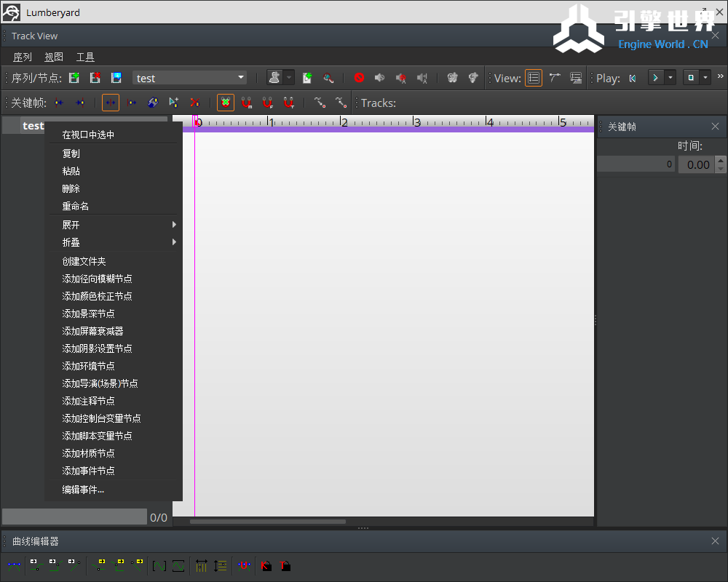The image size is (728, 582).
Task: Choose 添加材质节点 in the context menu
Action: coord(114,453)
